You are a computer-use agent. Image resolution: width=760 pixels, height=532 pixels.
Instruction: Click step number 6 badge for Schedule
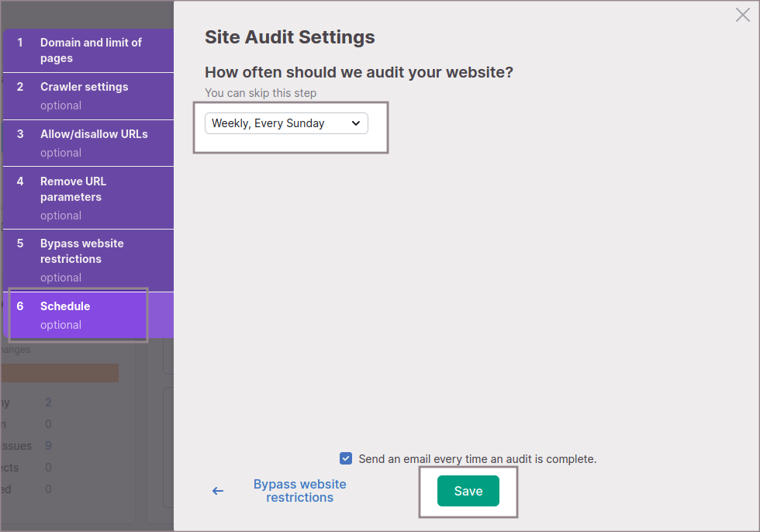click(20, 306)
